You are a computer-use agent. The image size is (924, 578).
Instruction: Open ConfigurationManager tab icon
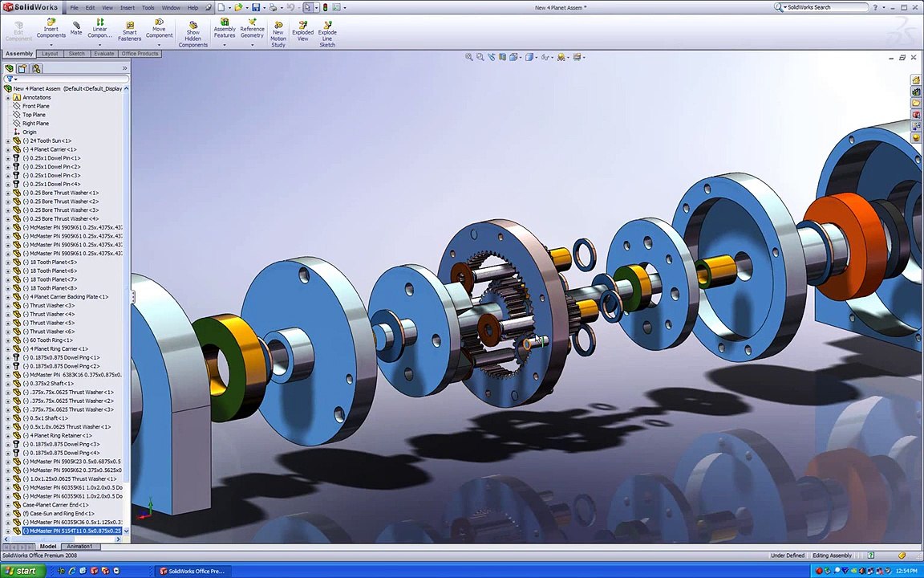36,68
